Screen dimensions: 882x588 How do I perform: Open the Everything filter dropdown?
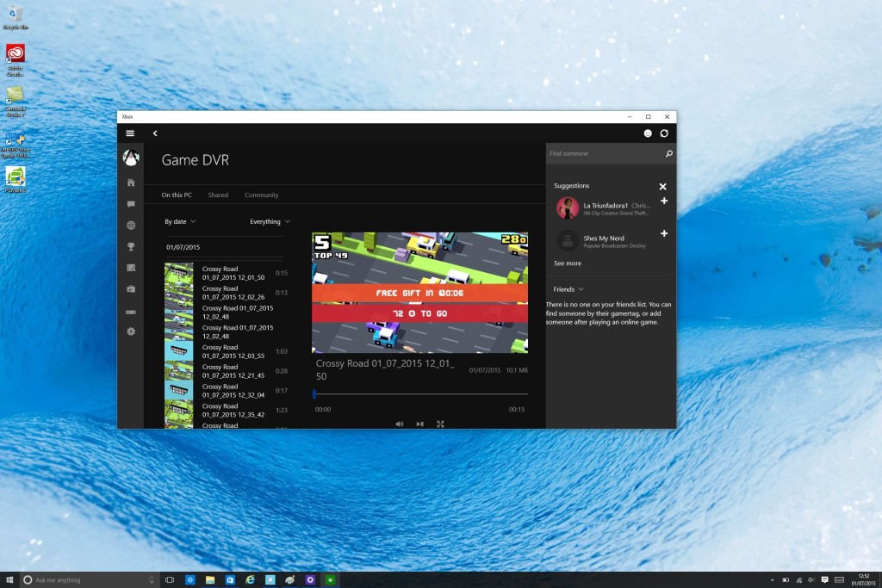[270, 221]
